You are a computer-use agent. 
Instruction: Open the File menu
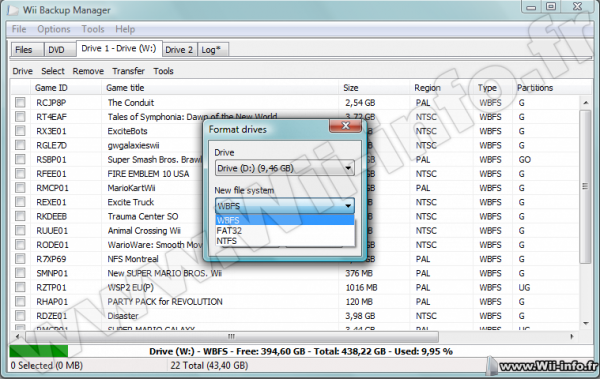click(19, 29)
